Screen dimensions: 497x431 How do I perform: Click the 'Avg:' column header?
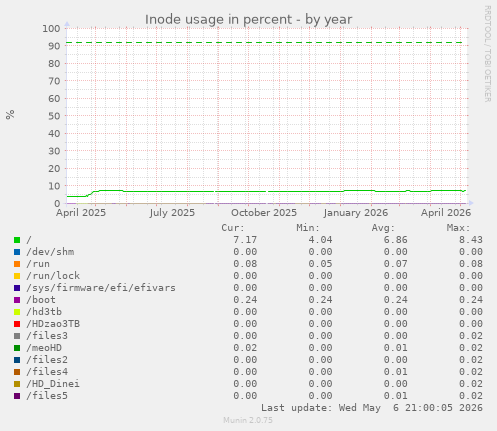coord(383,228)
